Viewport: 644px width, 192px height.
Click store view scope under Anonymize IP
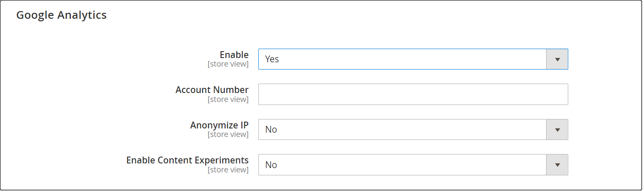click(x=228, y=134)
